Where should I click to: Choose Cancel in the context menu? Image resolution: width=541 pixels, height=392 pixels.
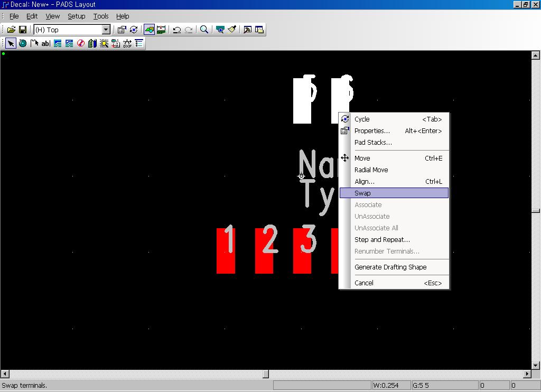(394, 283)
